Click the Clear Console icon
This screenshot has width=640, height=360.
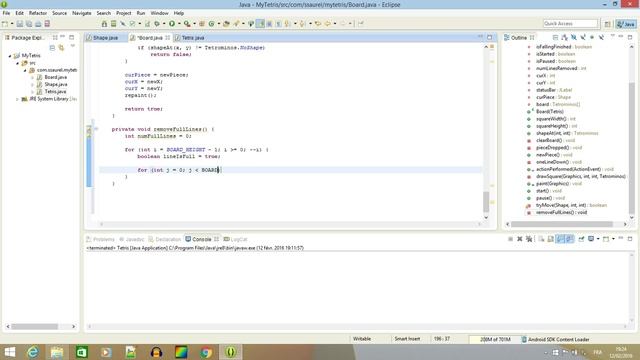(x=540, y=239)
